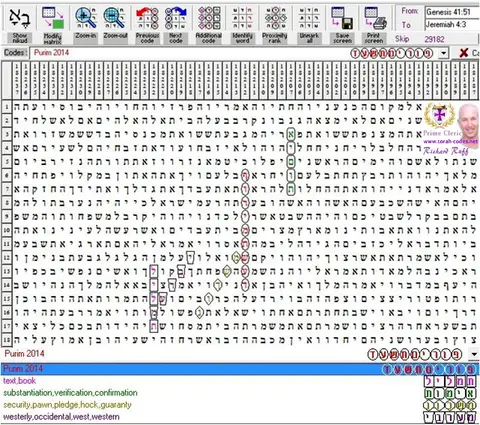480x425 pixels.
Task: Expand the lower Purim 2014 dropdown arrow
Action: coord(474,354)
